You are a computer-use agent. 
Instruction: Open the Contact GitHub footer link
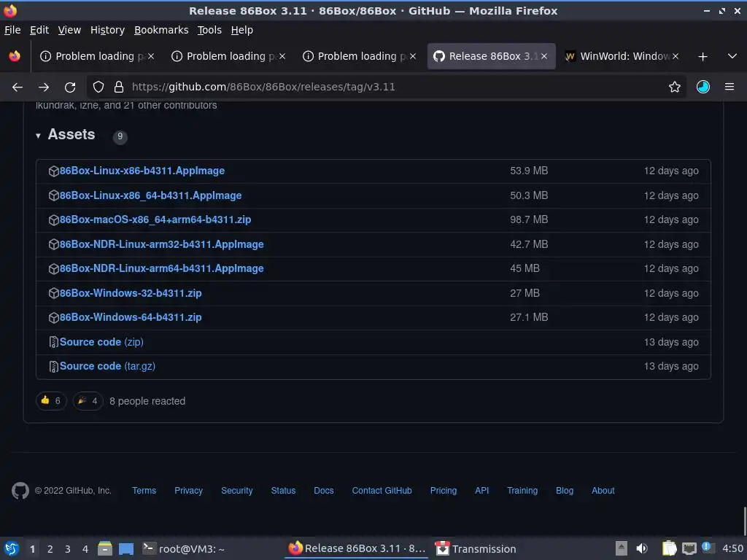tap(382, 491)
